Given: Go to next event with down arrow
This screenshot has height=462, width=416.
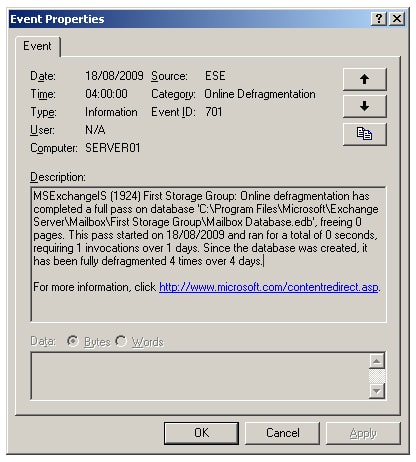Looking at the screenshot, I should pos(364,106).
